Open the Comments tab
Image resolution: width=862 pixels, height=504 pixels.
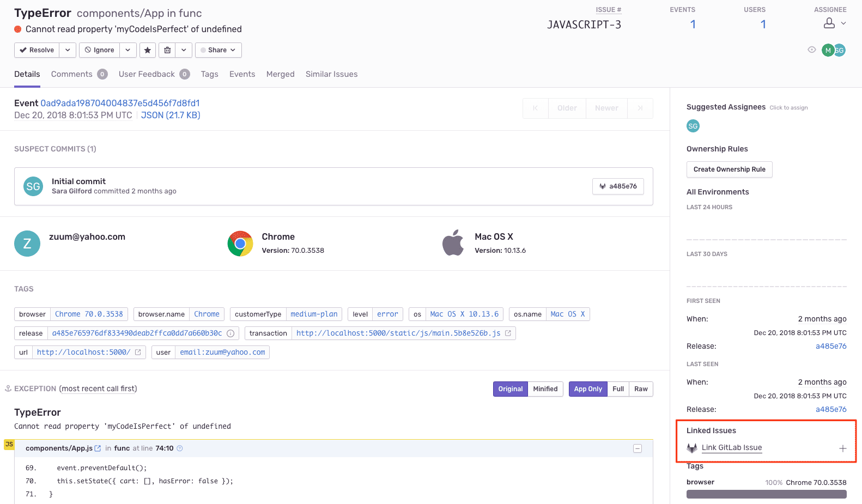click(79, 74)
